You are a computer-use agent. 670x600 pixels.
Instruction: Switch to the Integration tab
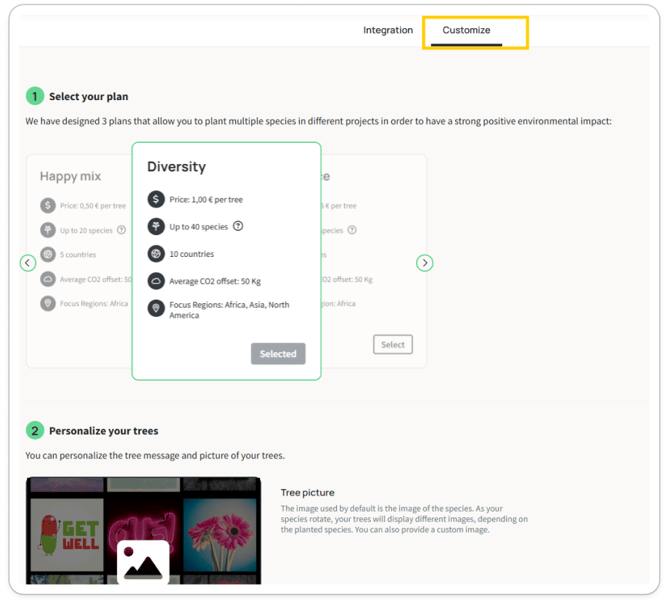(388, 30)
